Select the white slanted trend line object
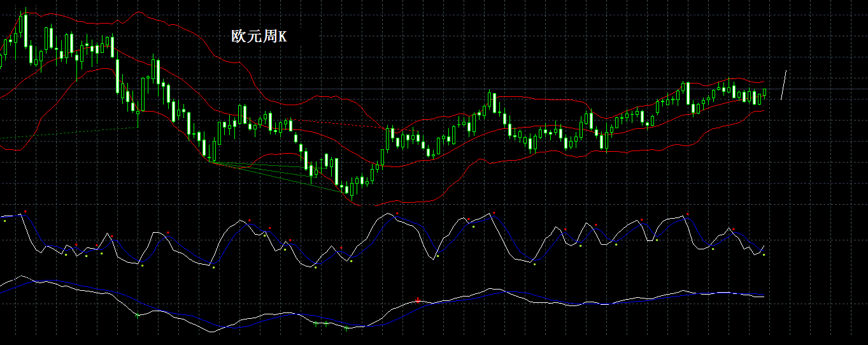This screenshot has width=868, height=345. click(784, 85)
